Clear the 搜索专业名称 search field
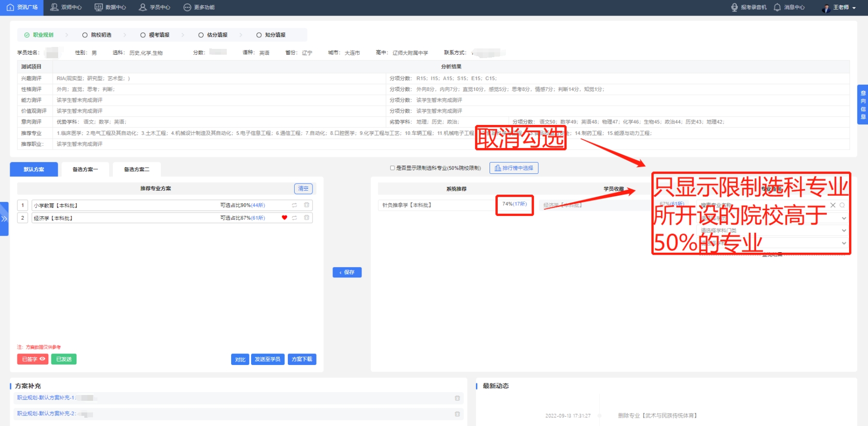 833,205
